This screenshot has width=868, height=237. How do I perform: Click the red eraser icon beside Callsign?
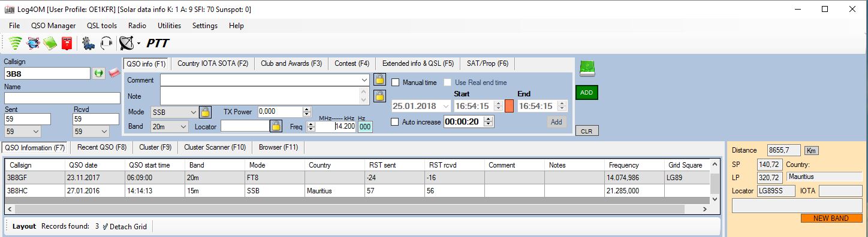tap(114, 72)
